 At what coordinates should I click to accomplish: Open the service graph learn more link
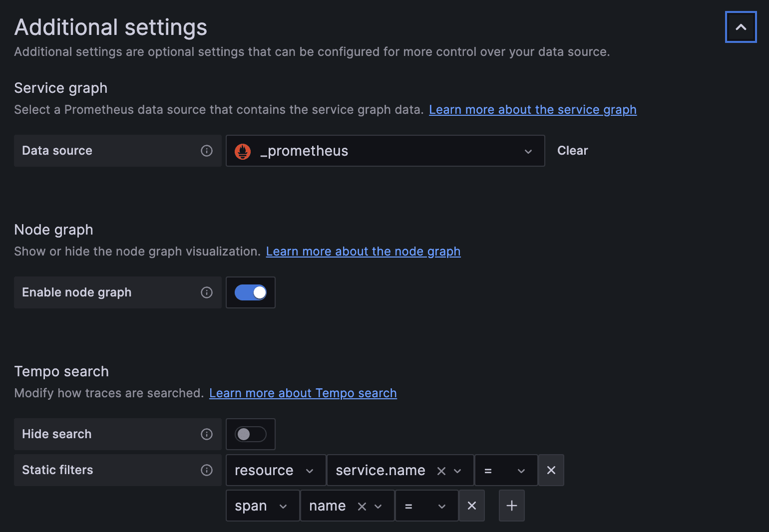tap(532, 109)
